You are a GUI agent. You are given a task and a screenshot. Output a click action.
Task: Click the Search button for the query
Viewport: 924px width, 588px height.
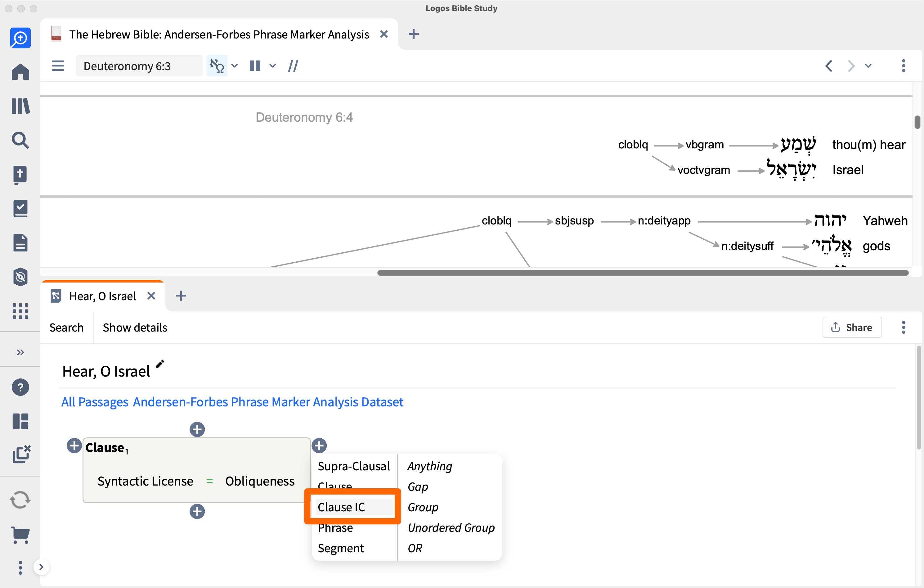pyautogui.click(x=66, y=328)
